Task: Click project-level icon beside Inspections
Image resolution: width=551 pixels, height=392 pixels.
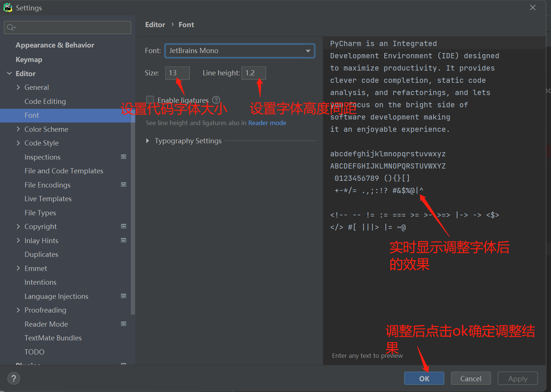Action: (x=124, y=157)
